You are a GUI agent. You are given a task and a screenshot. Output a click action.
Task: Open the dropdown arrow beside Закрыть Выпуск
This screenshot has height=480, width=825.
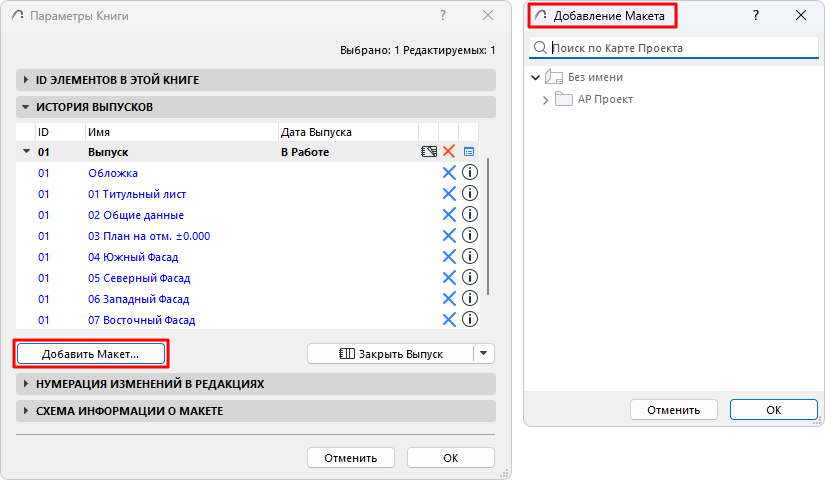pyautogui.click(x=484, y=353)
